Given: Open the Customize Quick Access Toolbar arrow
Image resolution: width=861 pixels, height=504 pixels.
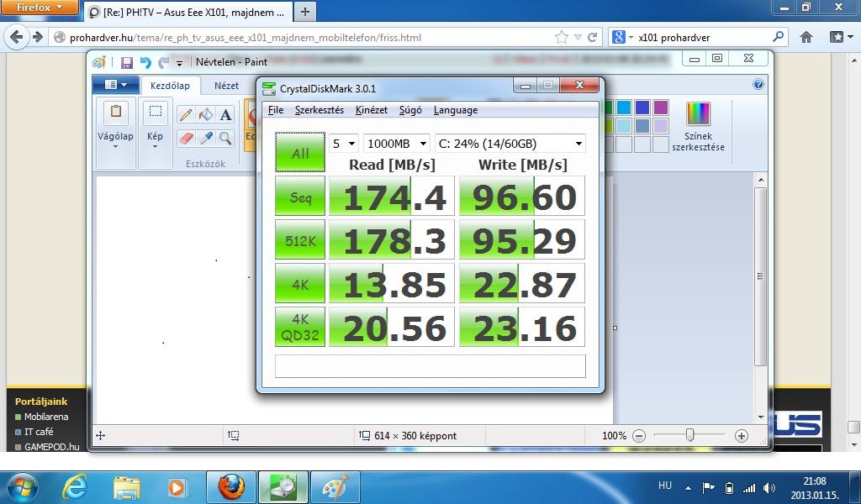Looking at the screenshot, I should pyautogui.click(x=179, y=64).
